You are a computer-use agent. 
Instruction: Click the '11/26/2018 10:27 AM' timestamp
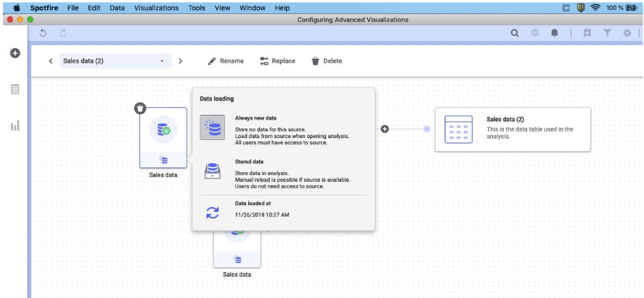(262, 214)
